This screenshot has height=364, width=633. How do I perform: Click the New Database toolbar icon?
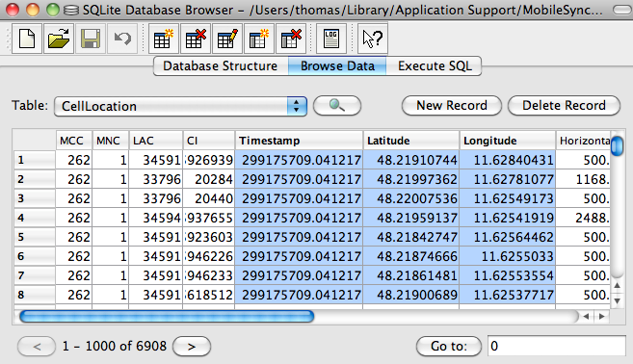(x=27, y=39)
